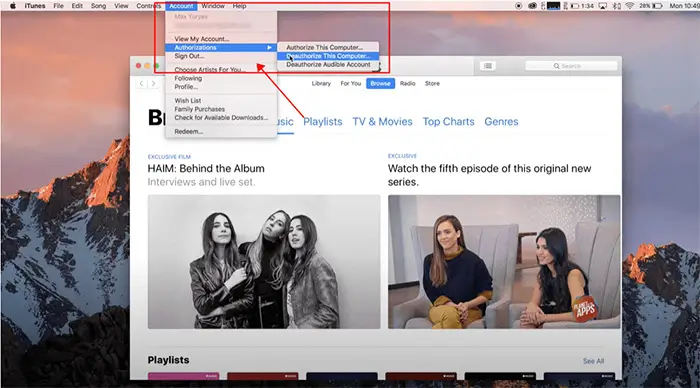700x388 pixels.
Task: Open the iTunes application menu
Action: point(35,6)
